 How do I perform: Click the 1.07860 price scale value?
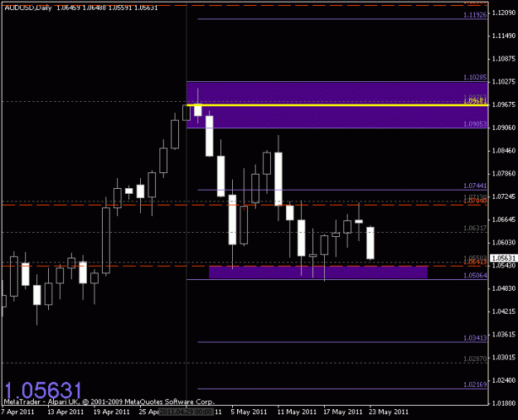504,173
